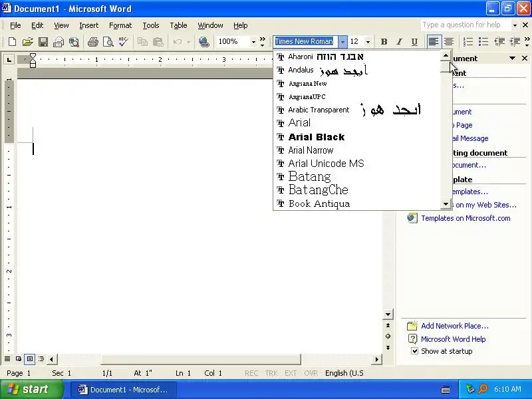Choose Arial Black in font list
Screen dimensions: 532x399
click(x=356, y=137)
